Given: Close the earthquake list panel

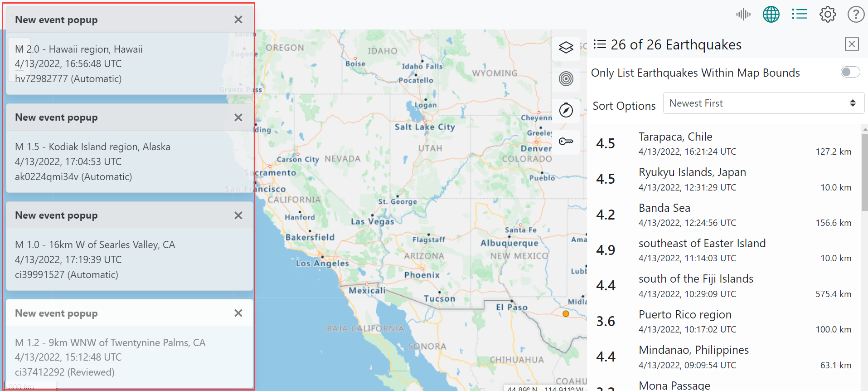Looking at the screenshot, I should click(x=852, y=44).
